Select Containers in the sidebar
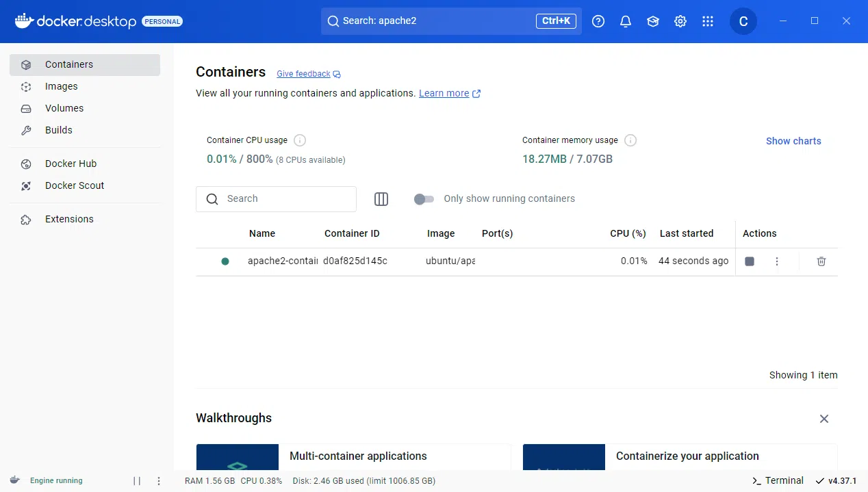Screen dimensions: 868x492 [x=68, y=64]
